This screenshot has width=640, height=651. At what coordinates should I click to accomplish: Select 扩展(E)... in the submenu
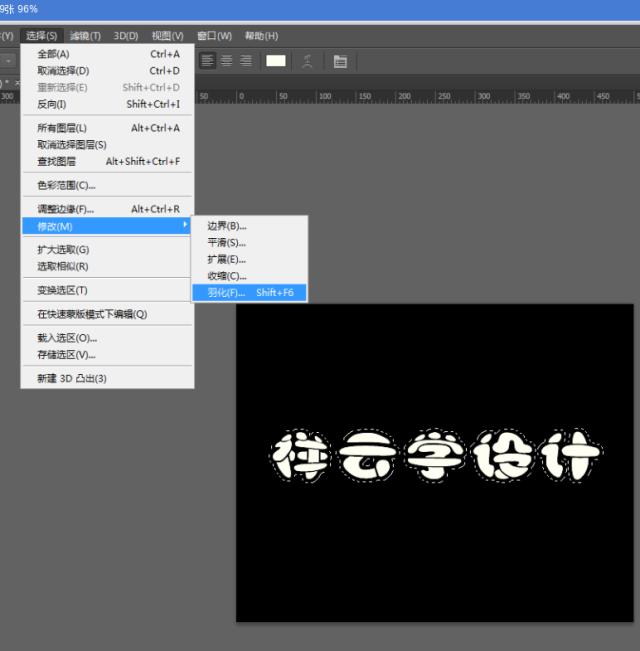(x=249, y=259)
